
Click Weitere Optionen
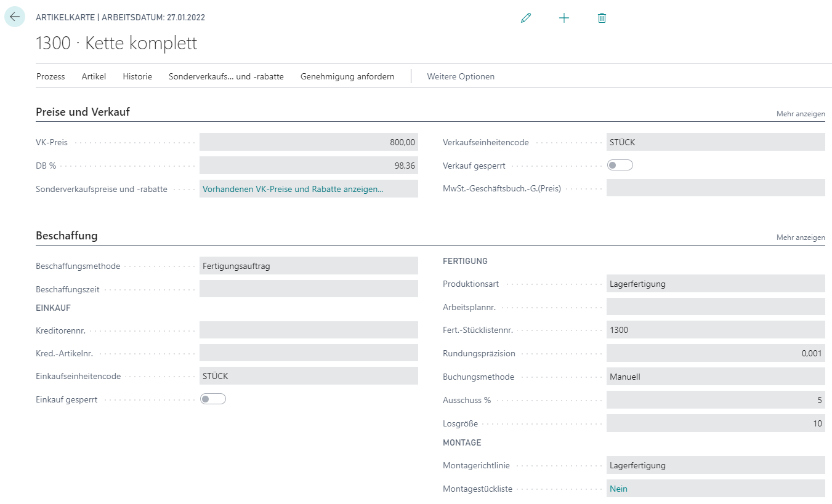click(461, 76)
